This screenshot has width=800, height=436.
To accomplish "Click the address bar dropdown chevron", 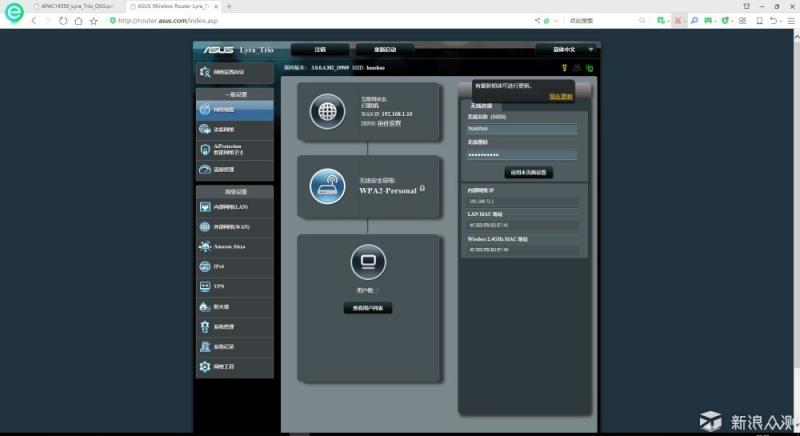I will pos(556,20).
